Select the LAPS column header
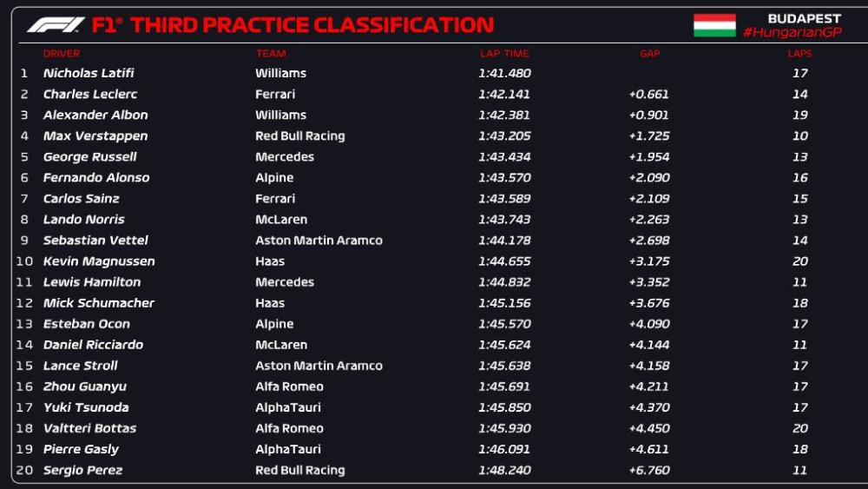 [799, 54]
